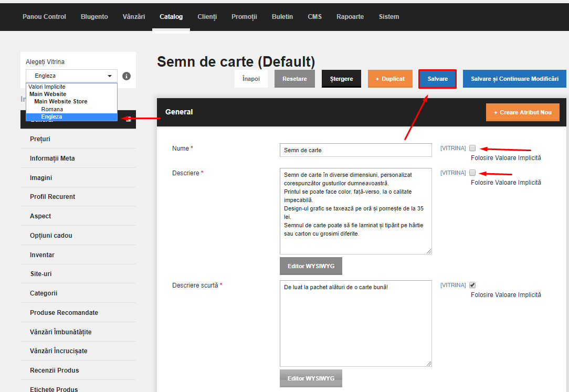Image resolution: width=569 pixels, height=392 pixels.
Task: Select Engleza in the store view list
Action: pos(71,117)
